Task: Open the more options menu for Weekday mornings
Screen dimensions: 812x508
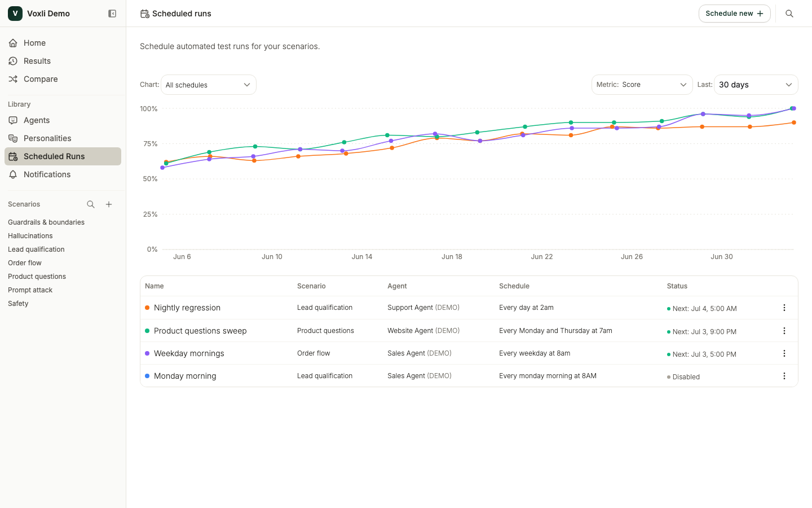Action: tap(784, 353)
